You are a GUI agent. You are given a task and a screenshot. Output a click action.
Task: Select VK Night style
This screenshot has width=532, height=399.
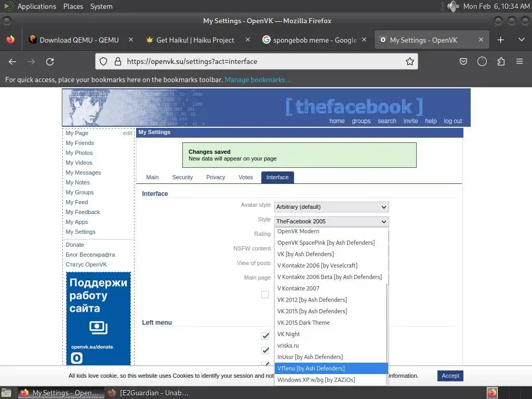330,334
